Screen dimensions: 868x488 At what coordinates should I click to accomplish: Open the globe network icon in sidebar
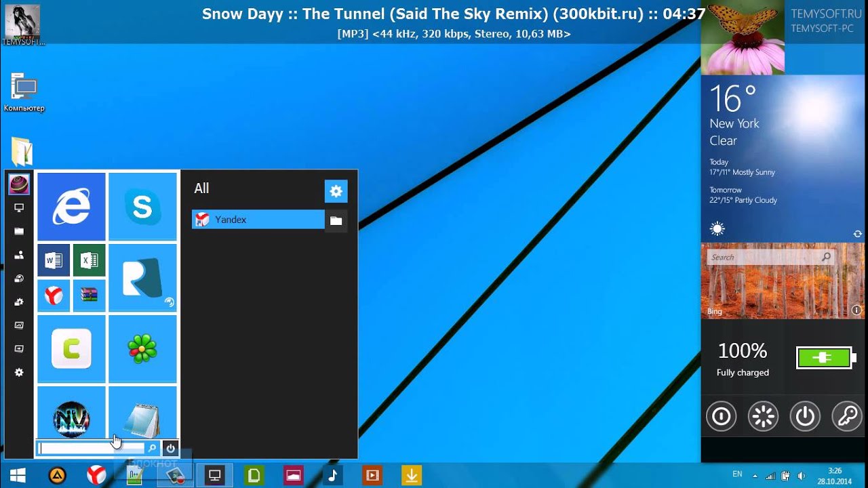(19, 279)
